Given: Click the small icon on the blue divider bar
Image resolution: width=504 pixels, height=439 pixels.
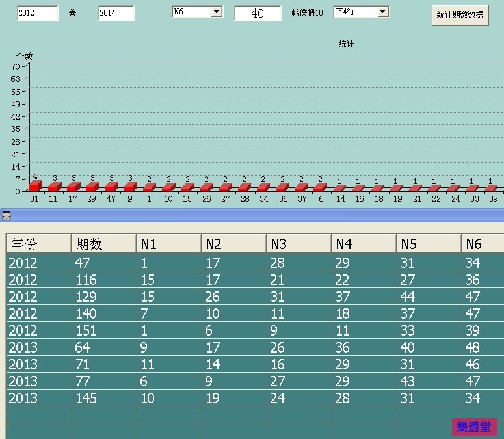Looking at the screenshot, I should tap(5, 215).
